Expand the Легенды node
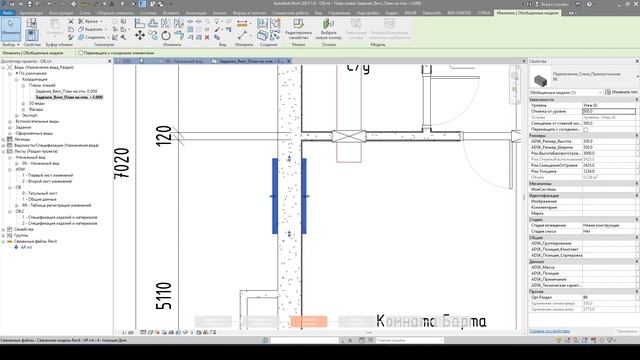This screenshot has width=640, height=360. pyautogui.click(x=3, y=139)
